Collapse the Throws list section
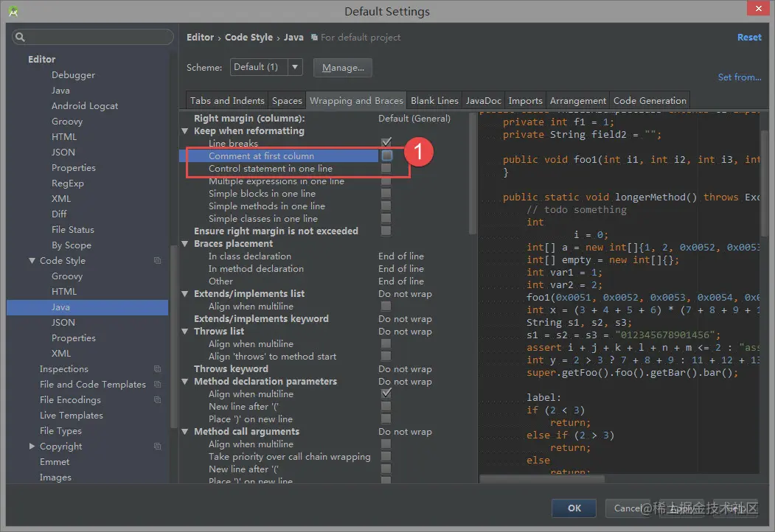This screenshot has width=775, height=532. click(x=185, y=332)
